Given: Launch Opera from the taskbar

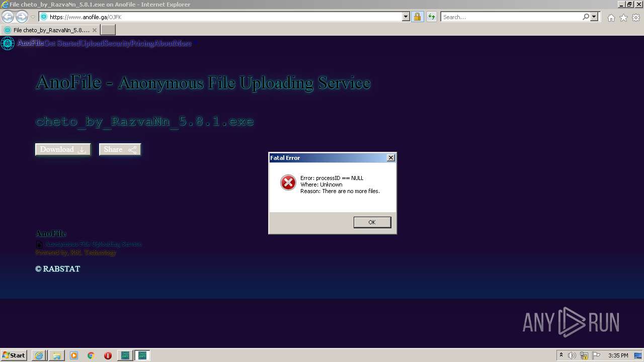Looking at the screenshot, I should (x=108, y=355).
